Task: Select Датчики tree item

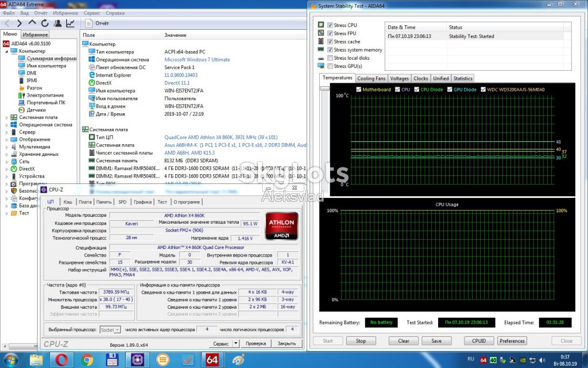Action: tap(32, 110)
